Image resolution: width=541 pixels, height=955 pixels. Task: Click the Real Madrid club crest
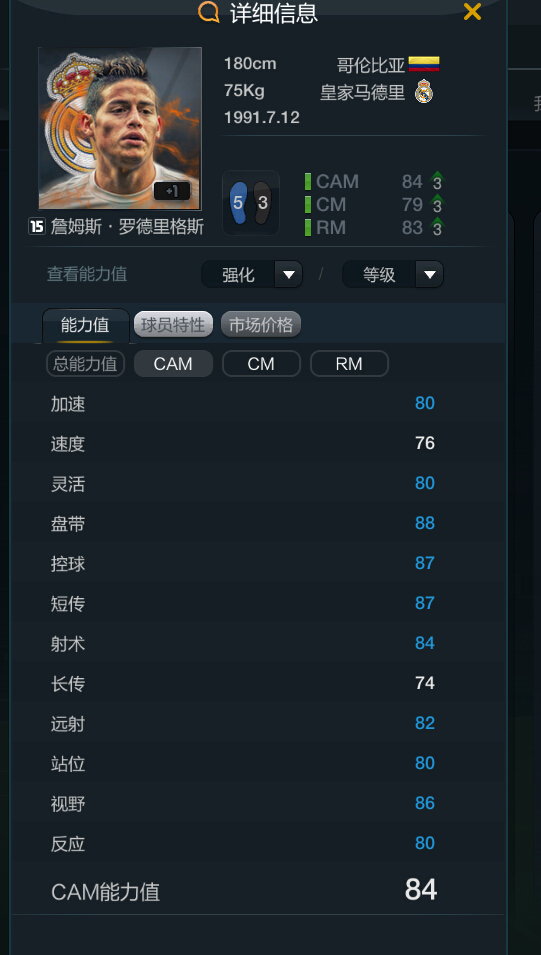coord(423,93)
